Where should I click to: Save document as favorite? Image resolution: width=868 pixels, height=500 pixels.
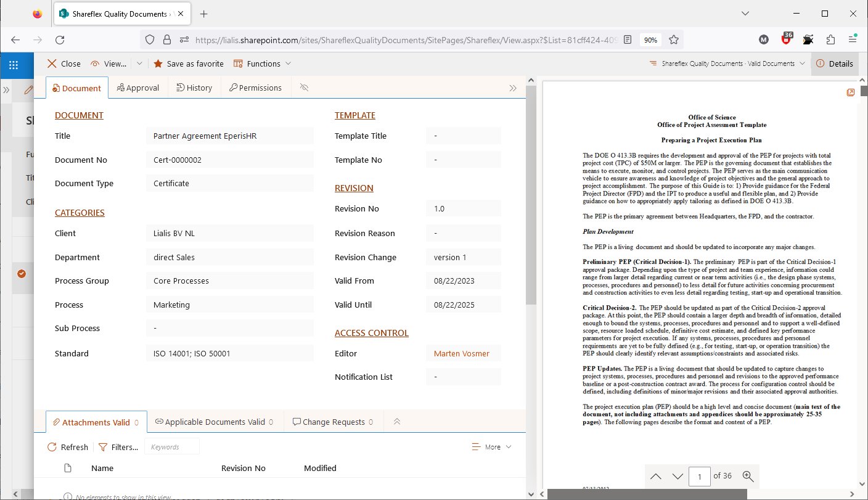189,64
